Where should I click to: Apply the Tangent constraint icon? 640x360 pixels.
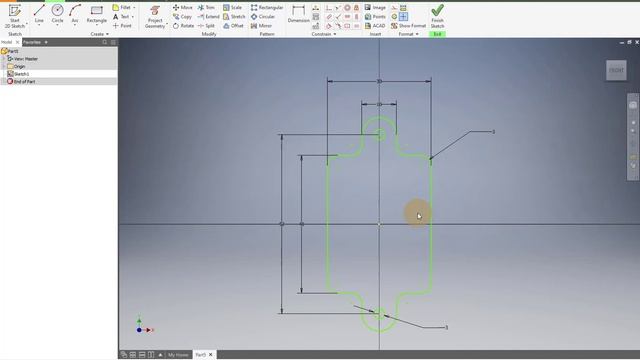click(329, 26)
